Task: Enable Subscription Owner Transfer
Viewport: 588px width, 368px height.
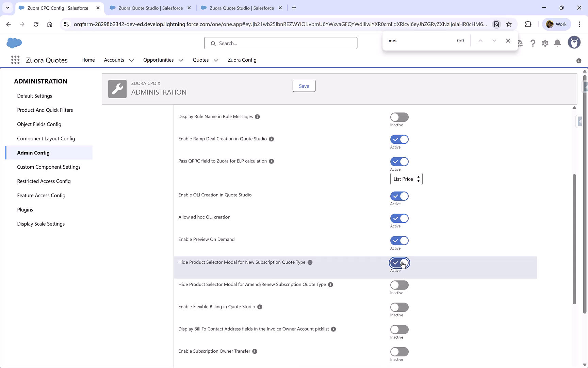Action: (x=399, y=351)
